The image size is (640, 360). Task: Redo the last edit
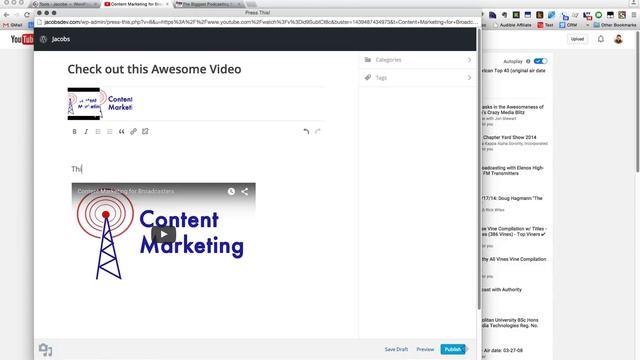coord(318,131)
